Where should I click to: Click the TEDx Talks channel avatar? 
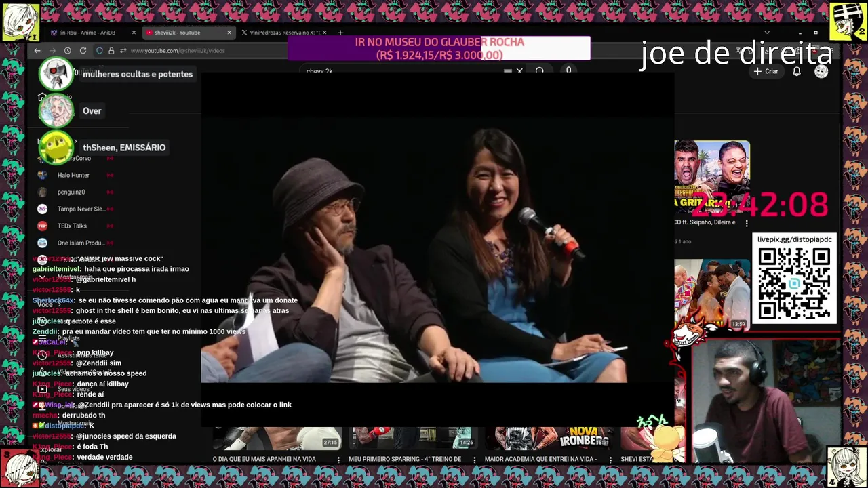pyautogui.click(x=42, y=226)
